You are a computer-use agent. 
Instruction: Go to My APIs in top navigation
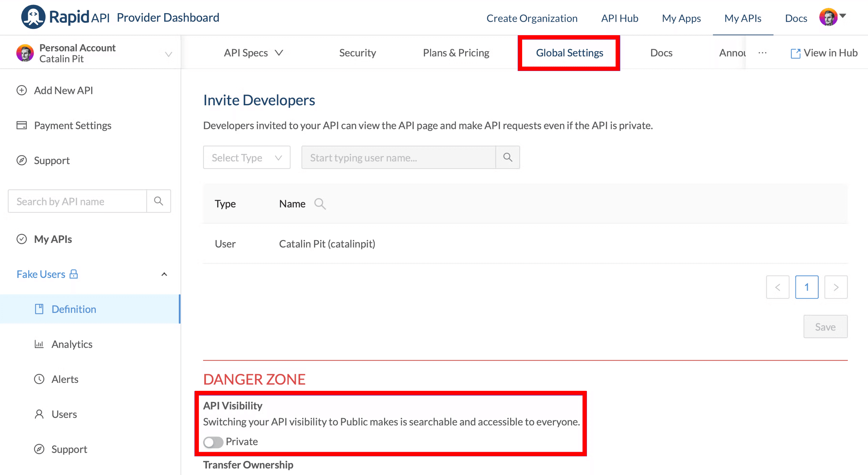(743, 18)
